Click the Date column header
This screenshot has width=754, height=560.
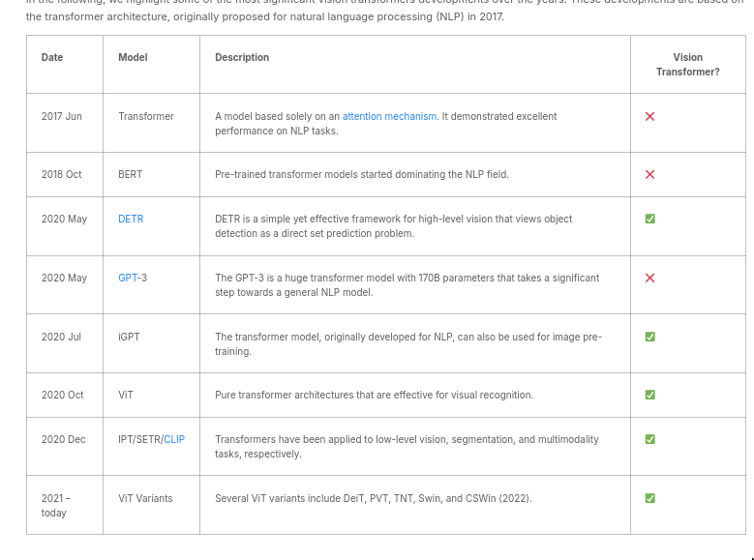pos(52,57)
